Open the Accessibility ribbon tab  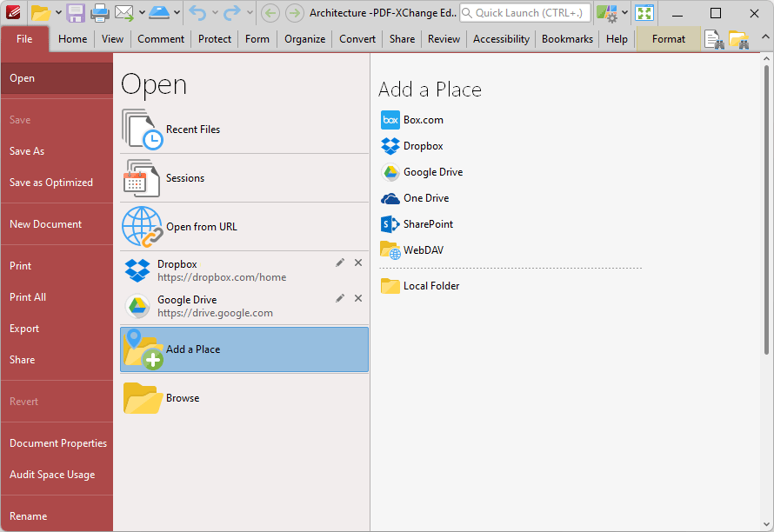501,39
